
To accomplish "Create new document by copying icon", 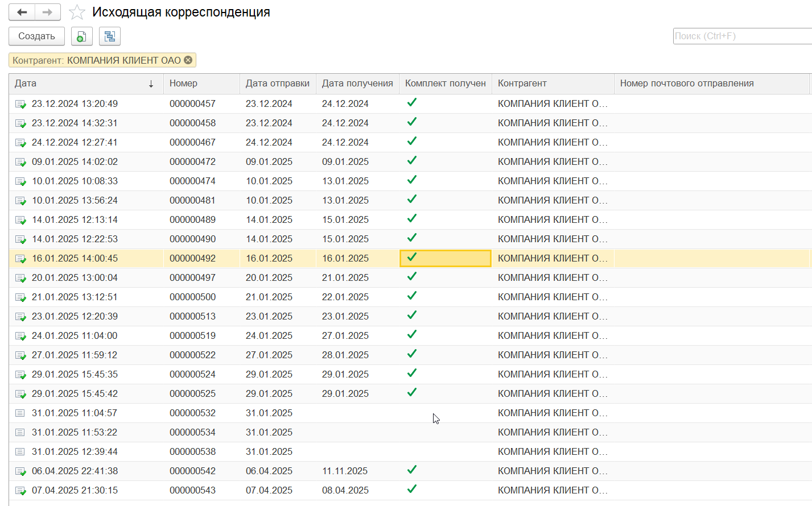I will tap(81, 36).
